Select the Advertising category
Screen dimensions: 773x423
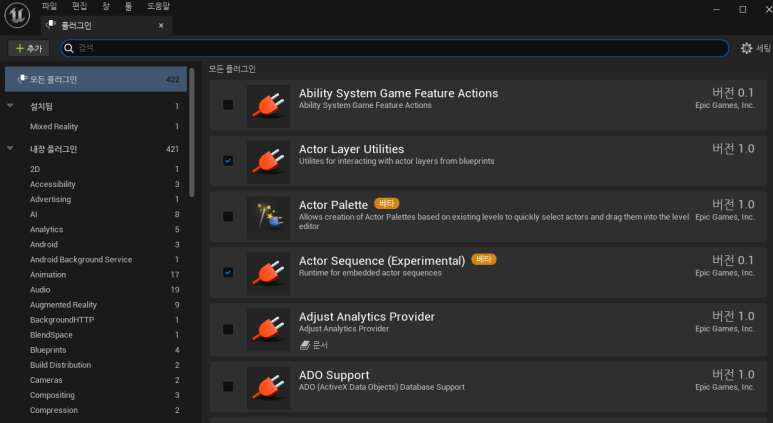96,199
